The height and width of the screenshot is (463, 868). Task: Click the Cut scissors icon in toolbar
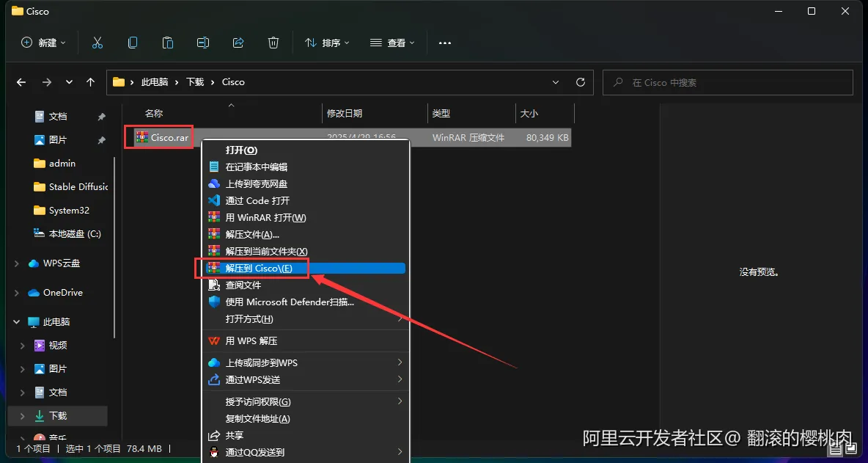[x=98, y=43]
